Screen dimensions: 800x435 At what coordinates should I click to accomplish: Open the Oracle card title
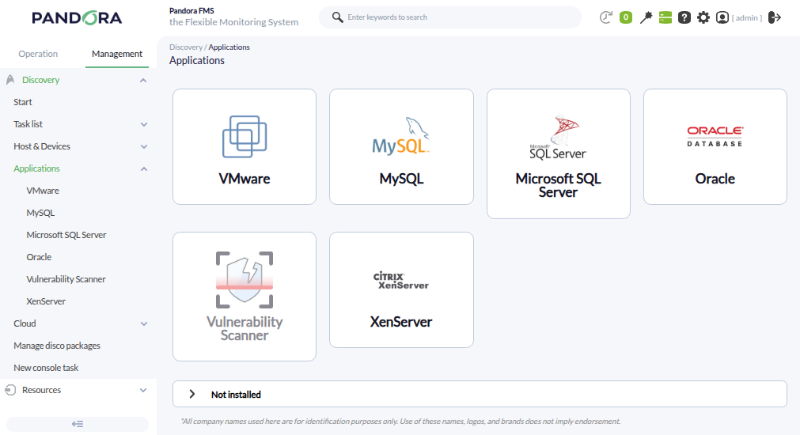coord(715,178)
